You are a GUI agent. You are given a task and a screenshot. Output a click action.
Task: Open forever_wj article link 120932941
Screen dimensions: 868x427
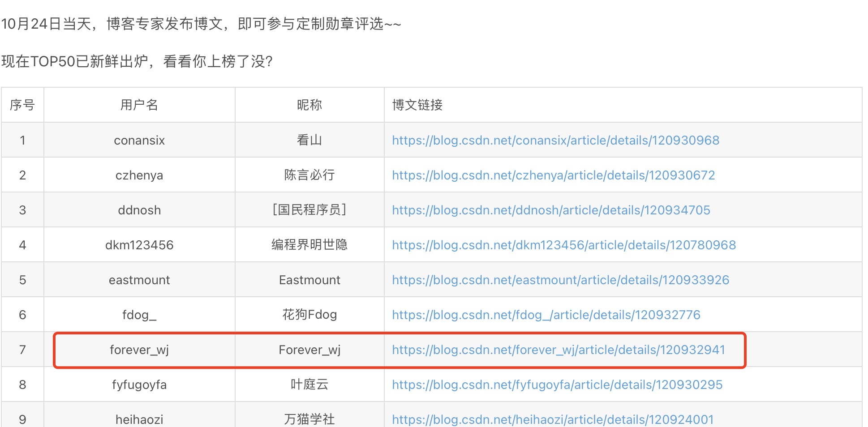pyautogui.click(x=559, y=350)
